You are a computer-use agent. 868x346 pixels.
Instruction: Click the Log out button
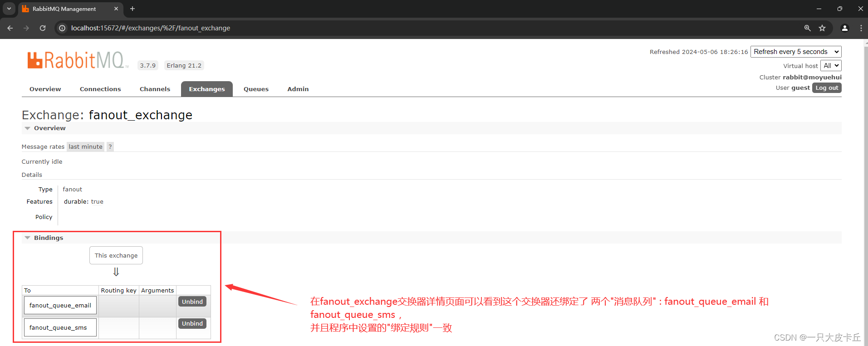click(x=827, y=88)
